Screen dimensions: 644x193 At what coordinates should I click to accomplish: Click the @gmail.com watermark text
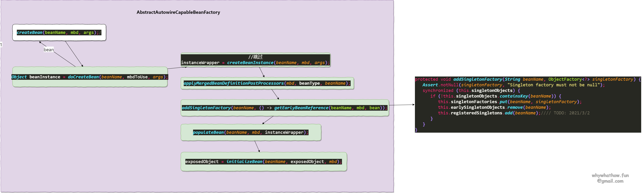click(610, 181)
